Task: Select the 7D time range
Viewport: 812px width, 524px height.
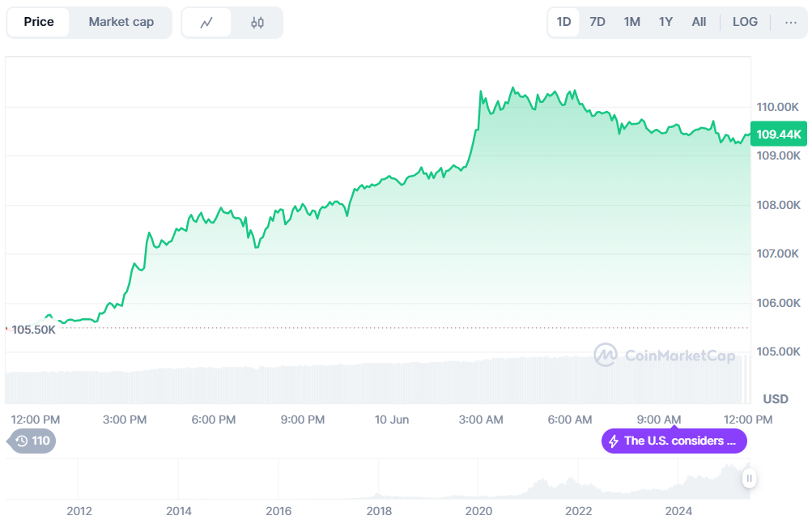Action: click(597, 22)
